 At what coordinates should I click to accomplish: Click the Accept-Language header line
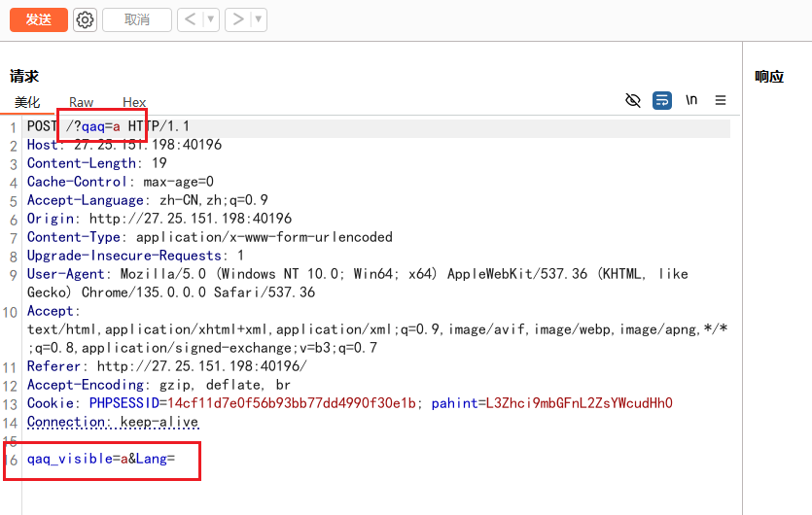(x=148, y=200)
